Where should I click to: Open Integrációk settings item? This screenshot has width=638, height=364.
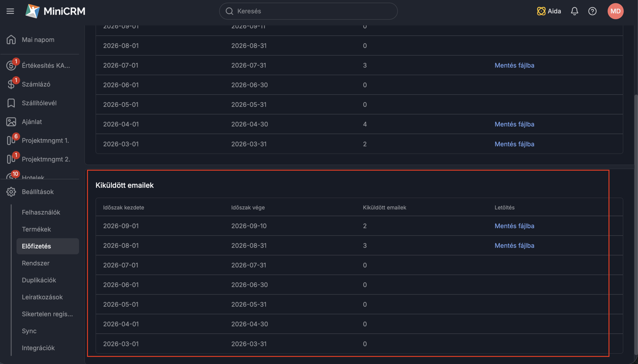click(x=38, y=348)
